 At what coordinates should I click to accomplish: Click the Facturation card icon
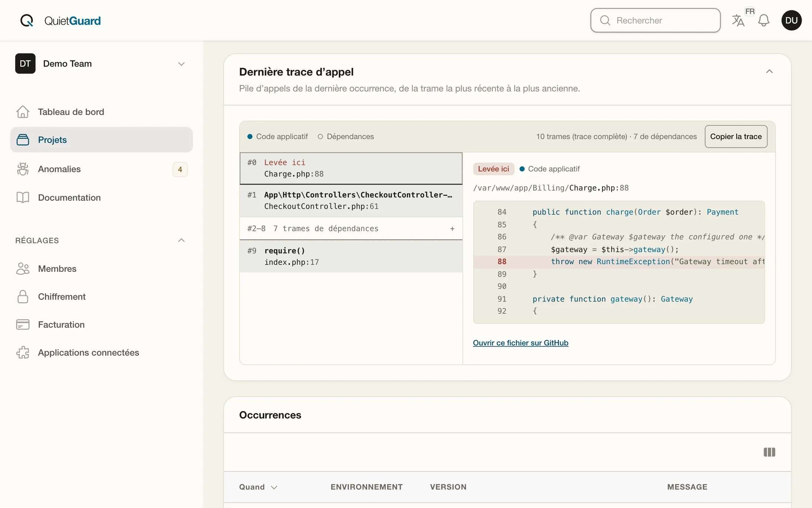click(x=23, y=324)
